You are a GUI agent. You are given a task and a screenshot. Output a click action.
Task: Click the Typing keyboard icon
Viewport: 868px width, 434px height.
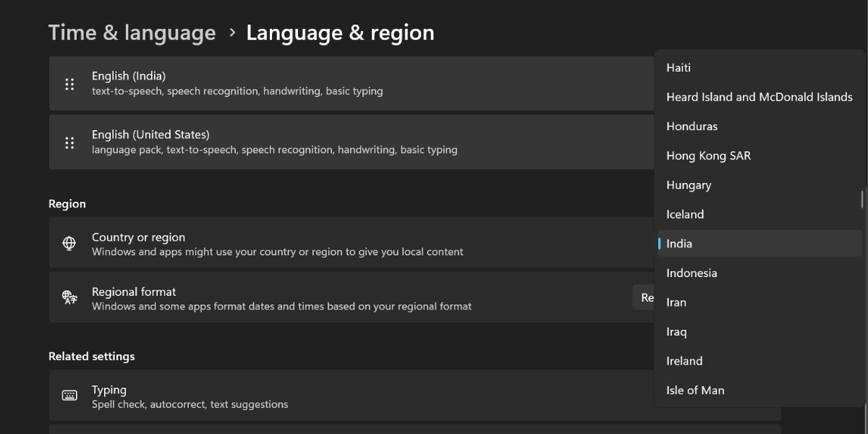point(69,395)
